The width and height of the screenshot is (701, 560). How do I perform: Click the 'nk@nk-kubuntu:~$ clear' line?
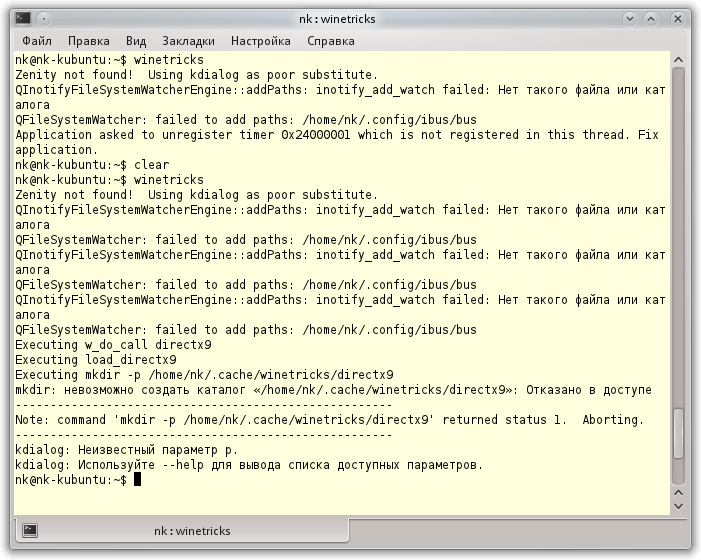coord(92,164)
